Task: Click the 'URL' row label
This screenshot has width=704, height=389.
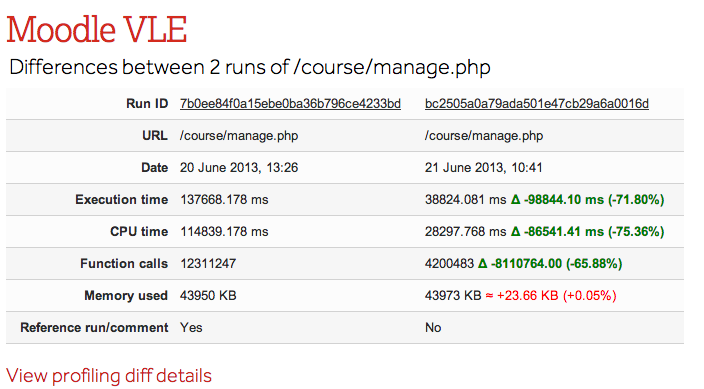Action: pyautogui.click(x=155, y=136)
